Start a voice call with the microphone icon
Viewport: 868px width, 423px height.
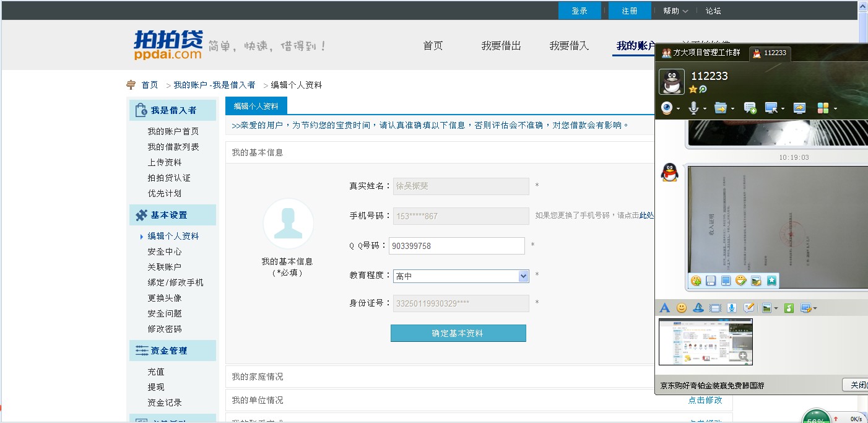tap(693, 108)
